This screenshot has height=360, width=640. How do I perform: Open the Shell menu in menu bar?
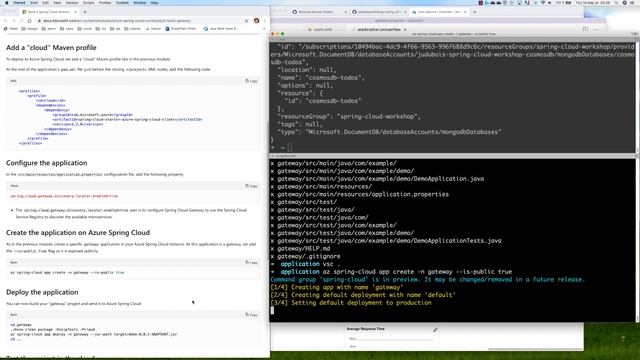[x=34, y=2]
